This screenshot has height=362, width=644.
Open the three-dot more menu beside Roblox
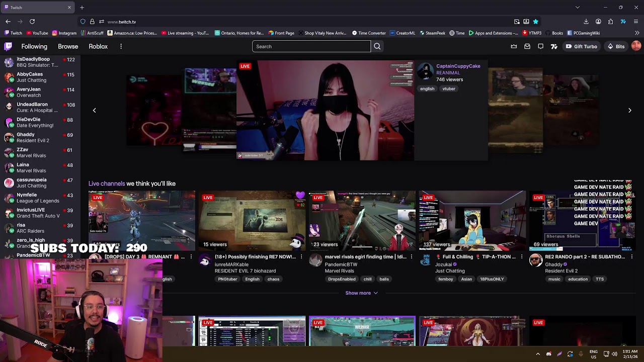coord(121,46)
